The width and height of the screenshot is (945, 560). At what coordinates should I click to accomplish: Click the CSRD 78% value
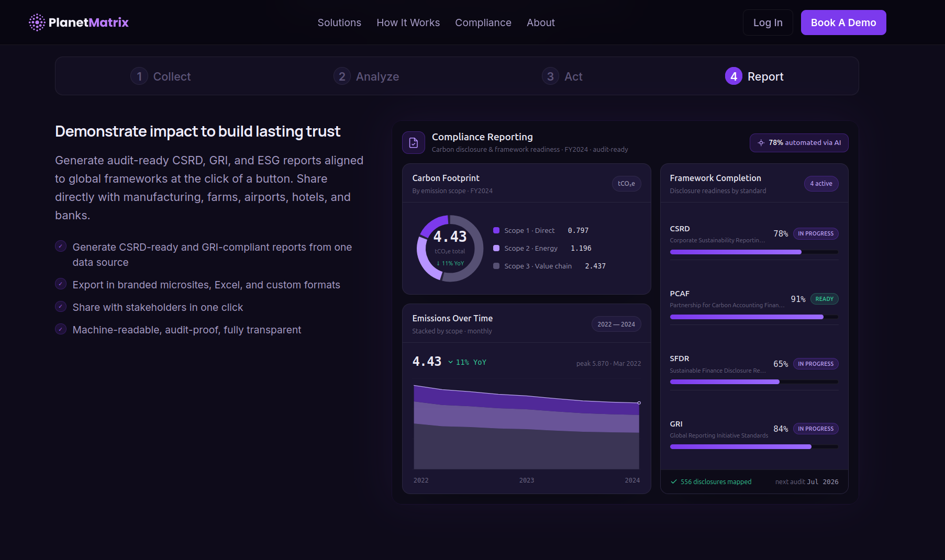781,234
